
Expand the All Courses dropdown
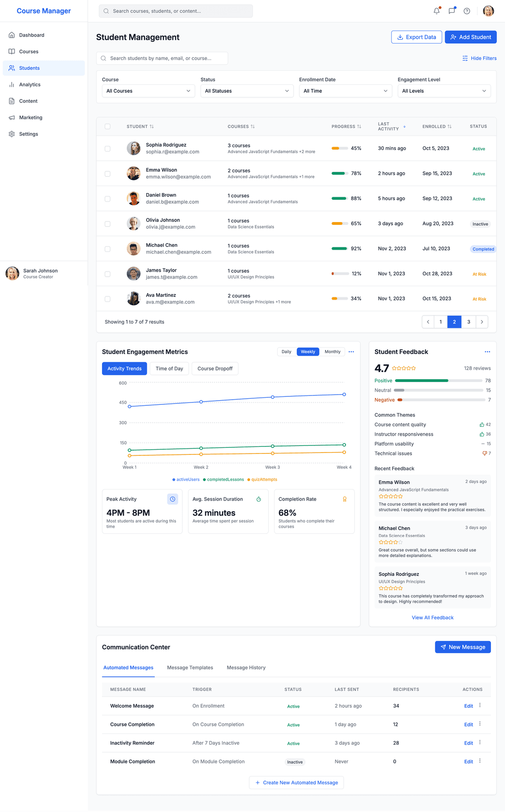click(x=148, y=91)
